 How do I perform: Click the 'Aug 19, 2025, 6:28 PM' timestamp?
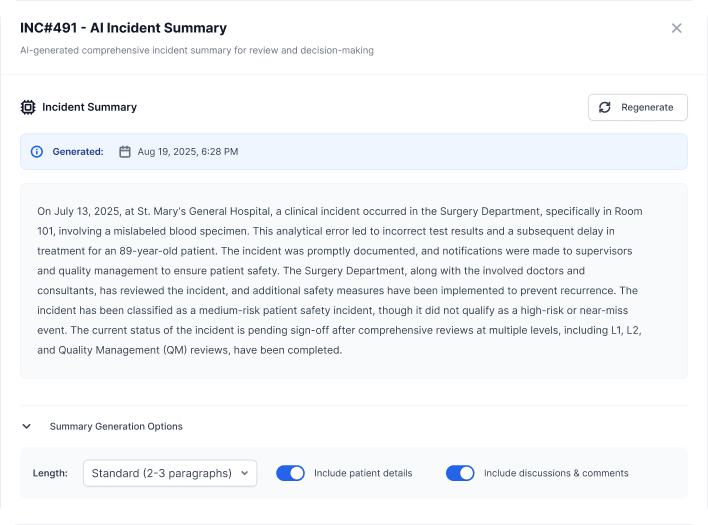tap(188, 152)
